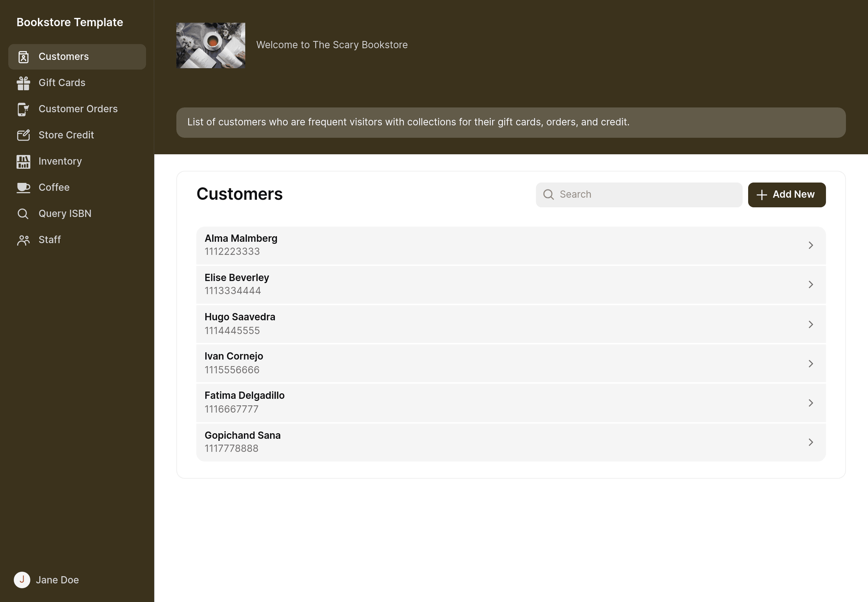Expand Ivan Cornejo customer record
868x602 pixels.
click(810, 363)
